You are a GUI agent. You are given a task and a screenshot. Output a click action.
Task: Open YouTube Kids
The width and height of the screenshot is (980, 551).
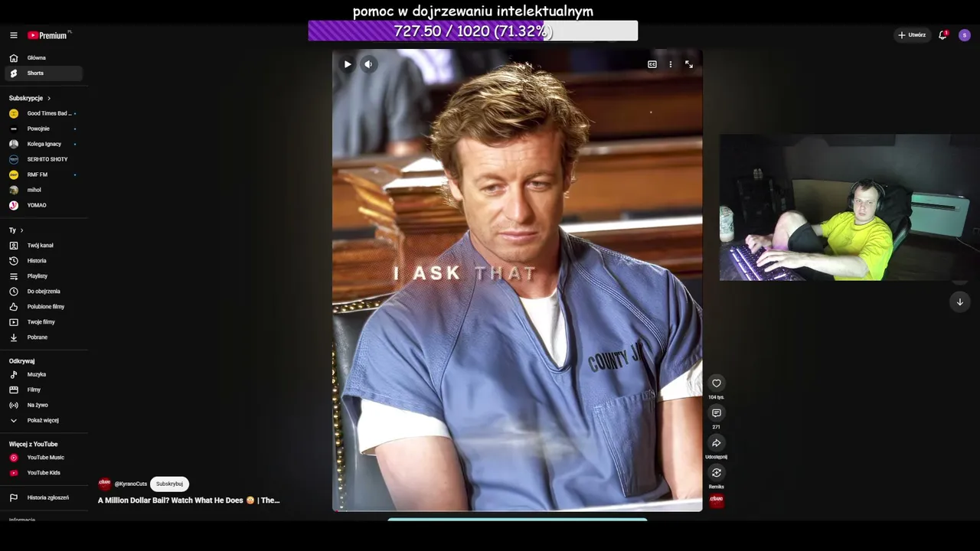44,473
